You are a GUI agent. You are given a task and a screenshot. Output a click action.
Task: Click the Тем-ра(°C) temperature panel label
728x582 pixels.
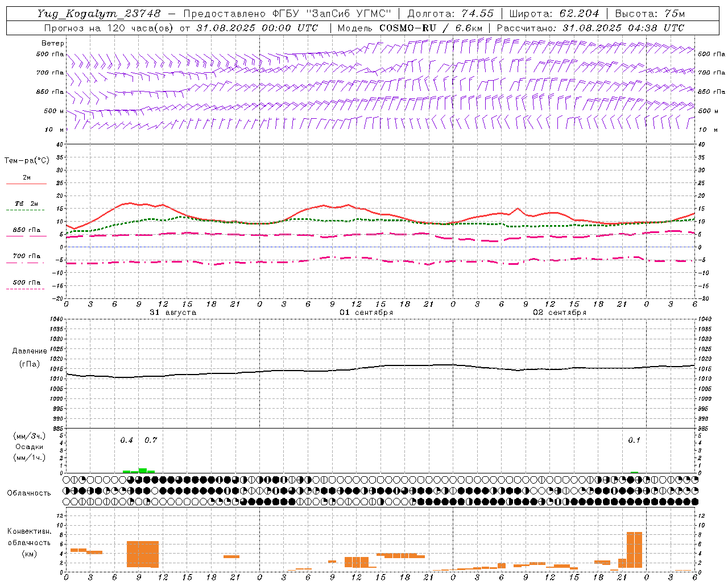tap(27, 161)
